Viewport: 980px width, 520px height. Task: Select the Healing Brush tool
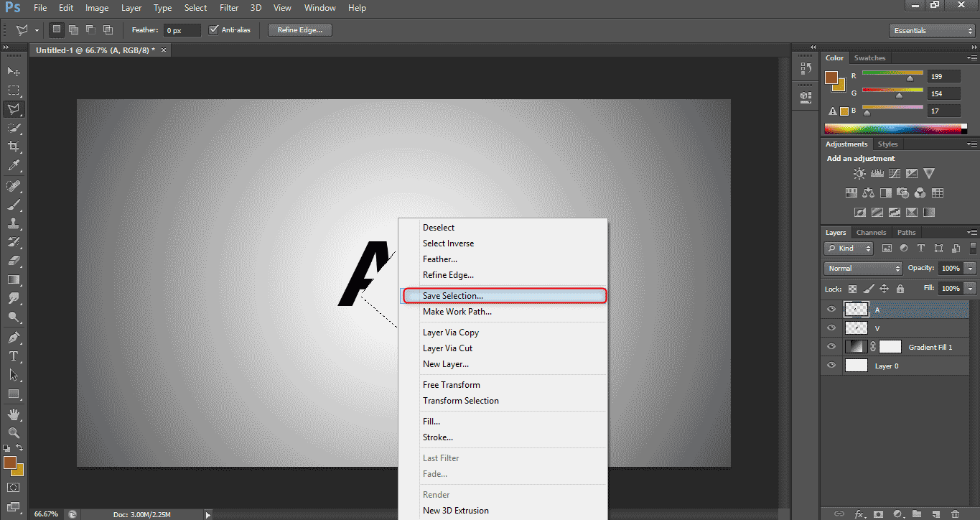tap(14, 186)
